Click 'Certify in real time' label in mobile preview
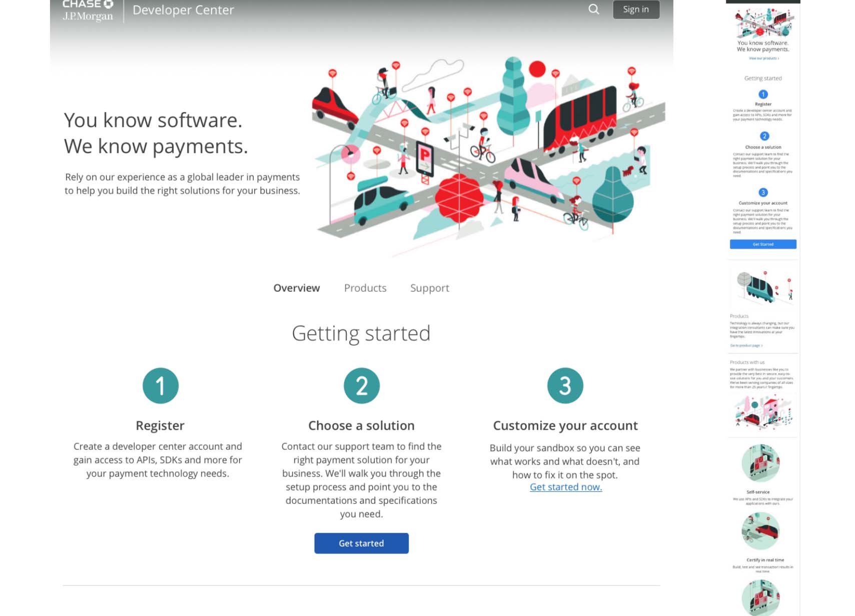 (x=765, y=560)
